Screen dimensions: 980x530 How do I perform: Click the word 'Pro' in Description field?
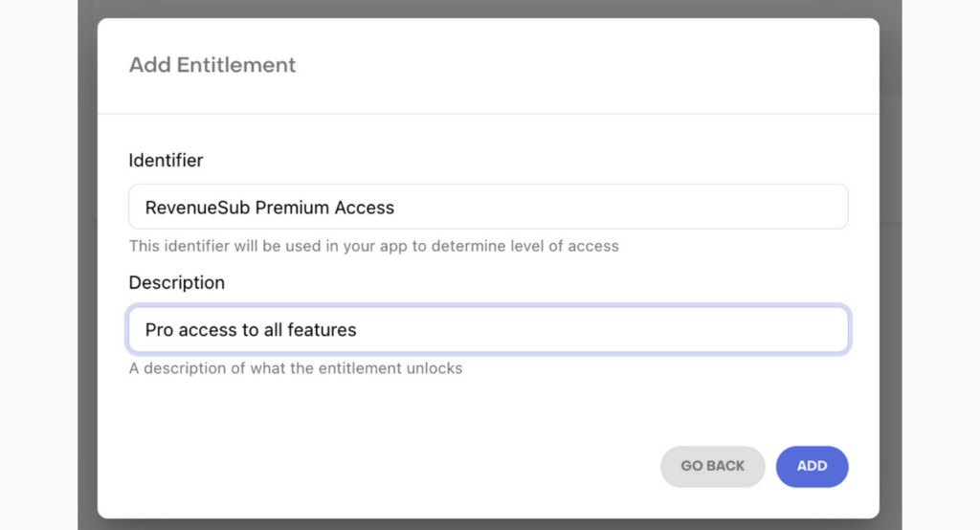click(159, 330)
